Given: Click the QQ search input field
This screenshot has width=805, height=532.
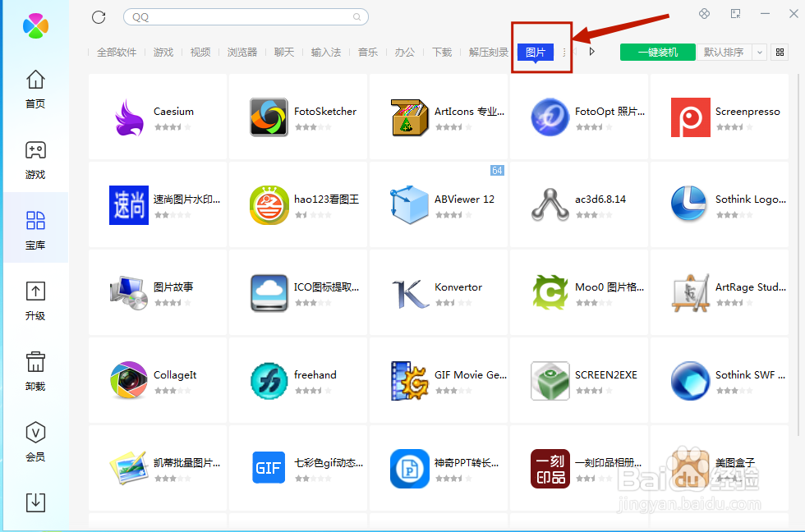Looking at the screenshot, I should [246, 17].
